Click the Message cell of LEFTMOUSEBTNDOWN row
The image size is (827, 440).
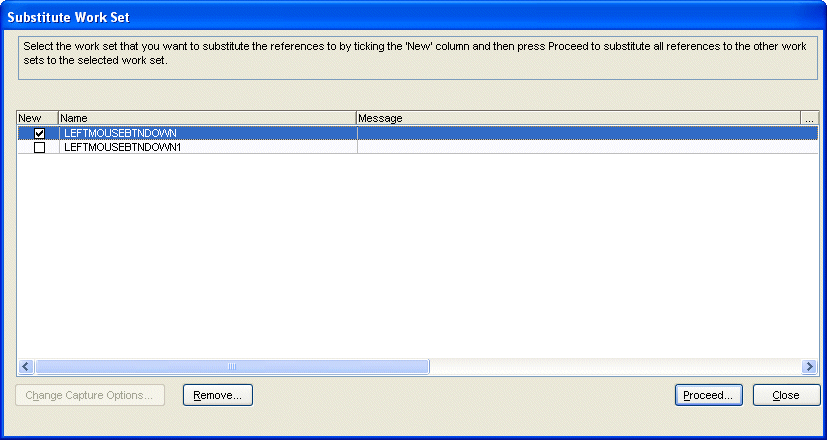click(580, 133)
